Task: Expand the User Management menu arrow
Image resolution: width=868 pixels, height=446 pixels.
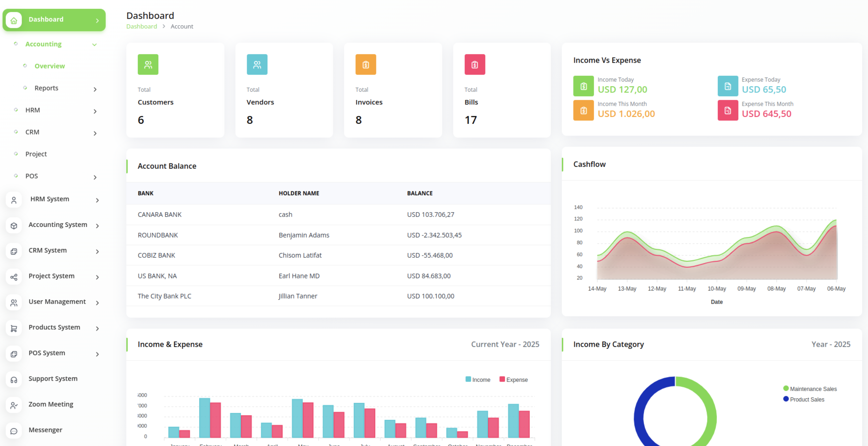Action: (97, 303)
